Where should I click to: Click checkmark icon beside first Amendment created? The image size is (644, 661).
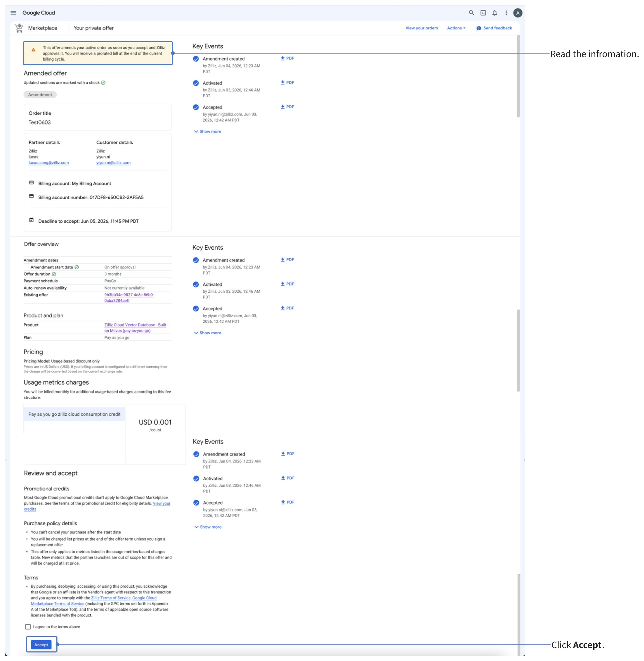[x=196, y=59]
